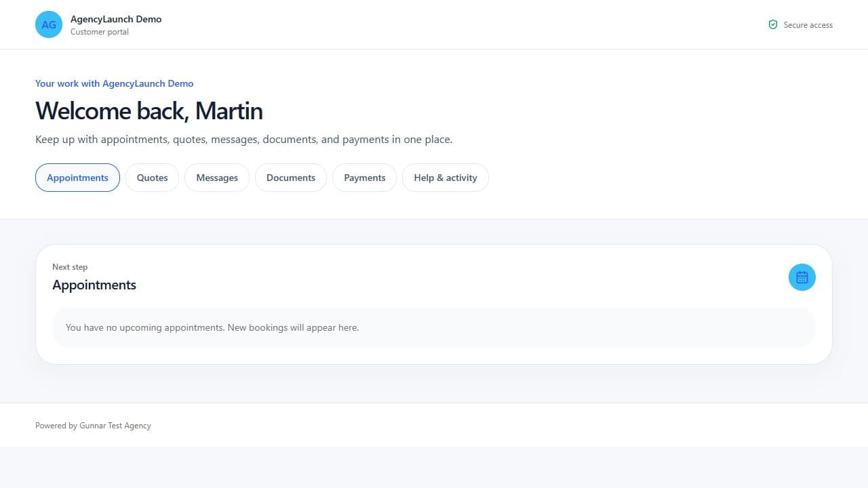This screenshot has width=868, height=488.
Task: Go to the Documents tab
Action: click(291, 178)
